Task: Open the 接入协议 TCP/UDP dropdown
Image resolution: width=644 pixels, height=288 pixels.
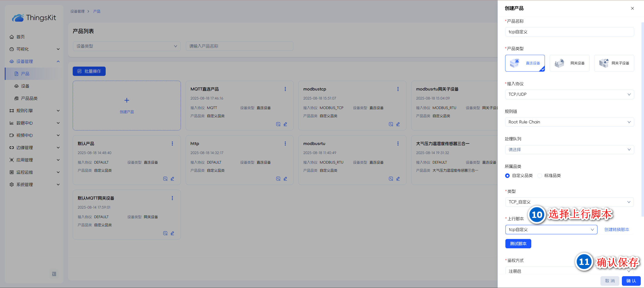Action: [x=569, y=94]
